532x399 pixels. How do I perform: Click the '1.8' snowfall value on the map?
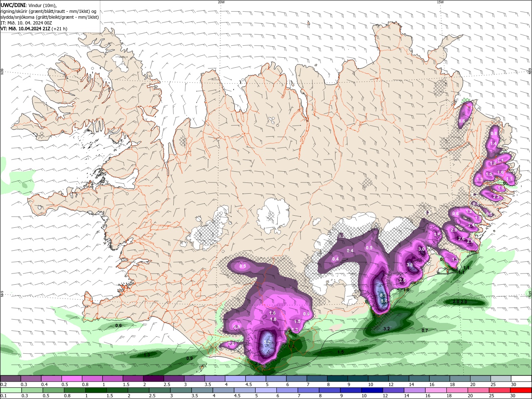(273, 319)
